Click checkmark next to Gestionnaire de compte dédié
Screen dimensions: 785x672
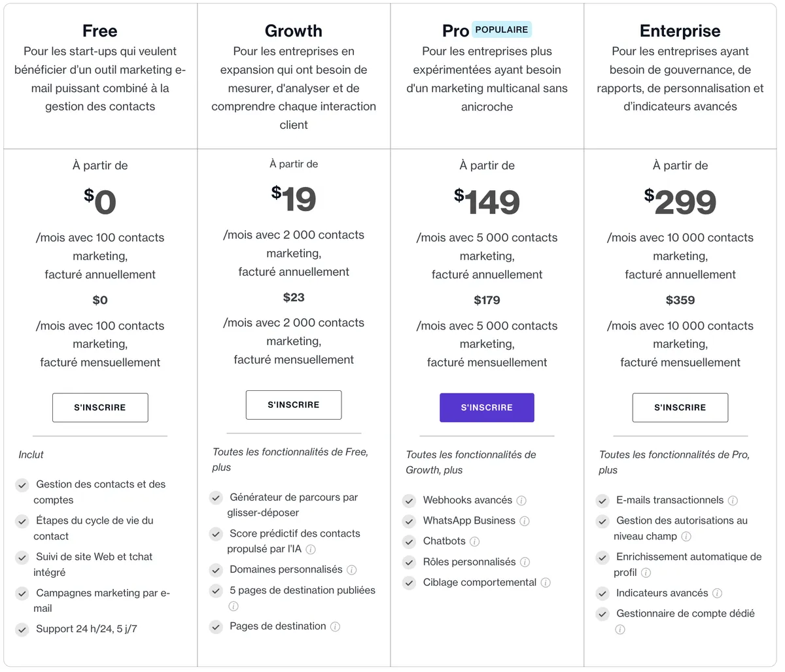(602, 614)
